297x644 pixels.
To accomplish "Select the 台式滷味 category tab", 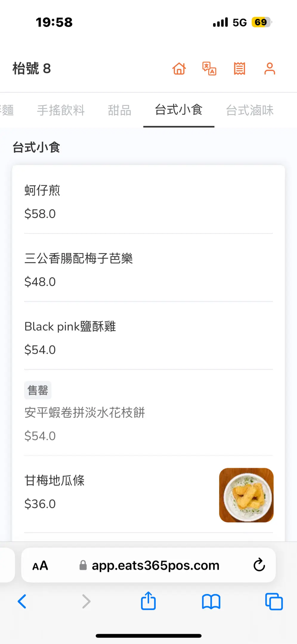I will point(250,110).
